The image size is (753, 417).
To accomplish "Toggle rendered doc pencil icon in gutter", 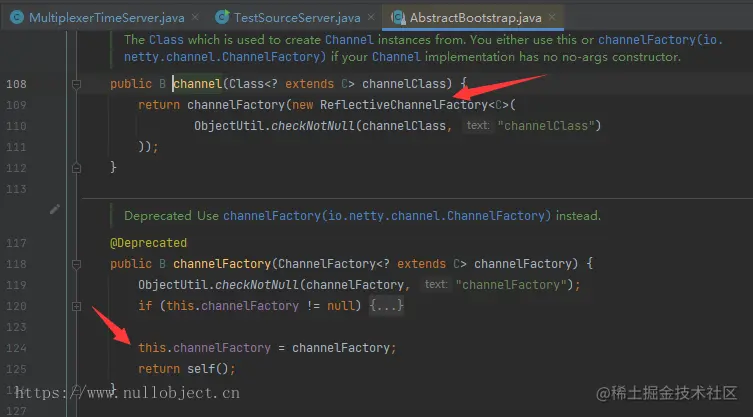I will [x=55, y=209].
